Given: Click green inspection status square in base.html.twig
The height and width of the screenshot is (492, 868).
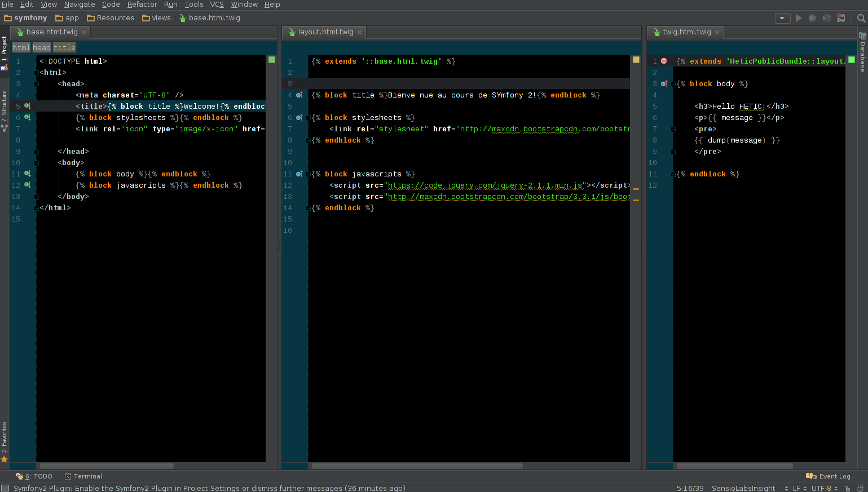Looking at the screenshot, I should click(272, 60).
